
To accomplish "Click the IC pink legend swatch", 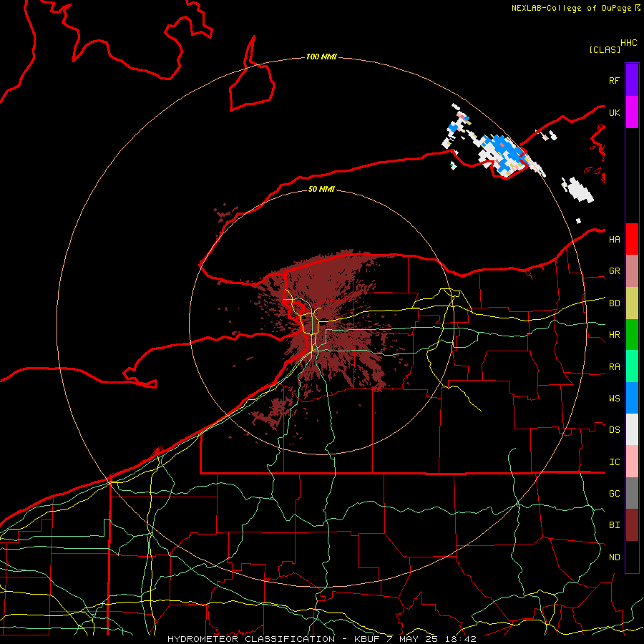I will click(632, 462).
